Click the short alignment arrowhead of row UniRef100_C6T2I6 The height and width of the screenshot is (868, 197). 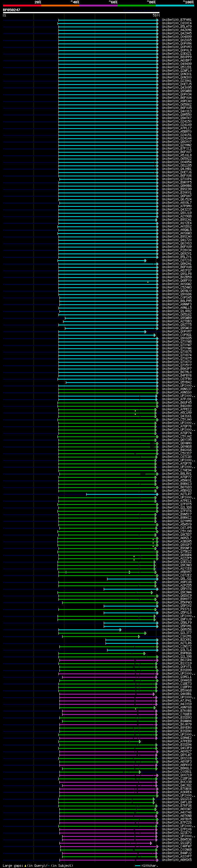[146, 260]
